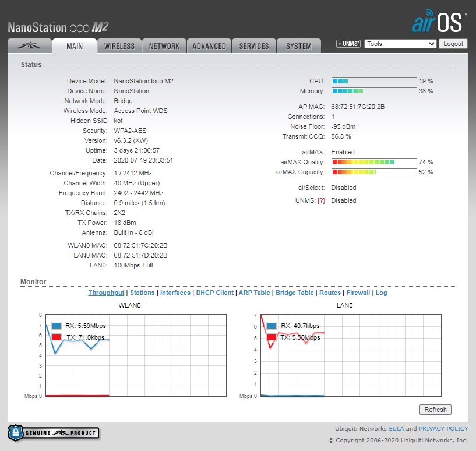Open the Bridge Table link

pos(294,293)
